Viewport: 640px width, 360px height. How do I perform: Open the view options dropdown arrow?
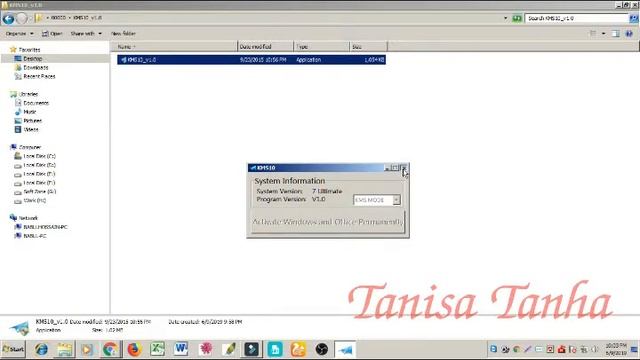[604, 33]
